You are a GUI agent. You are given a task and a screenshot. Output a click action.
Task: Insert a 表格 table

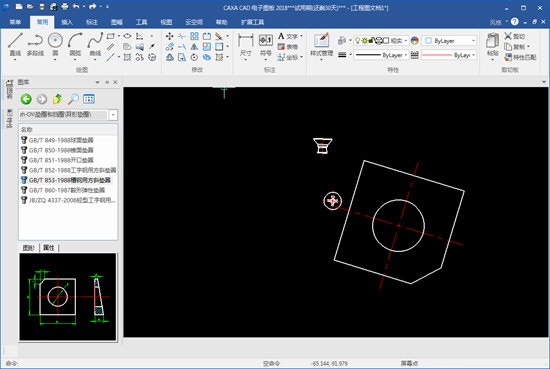[x=288, y=47]
